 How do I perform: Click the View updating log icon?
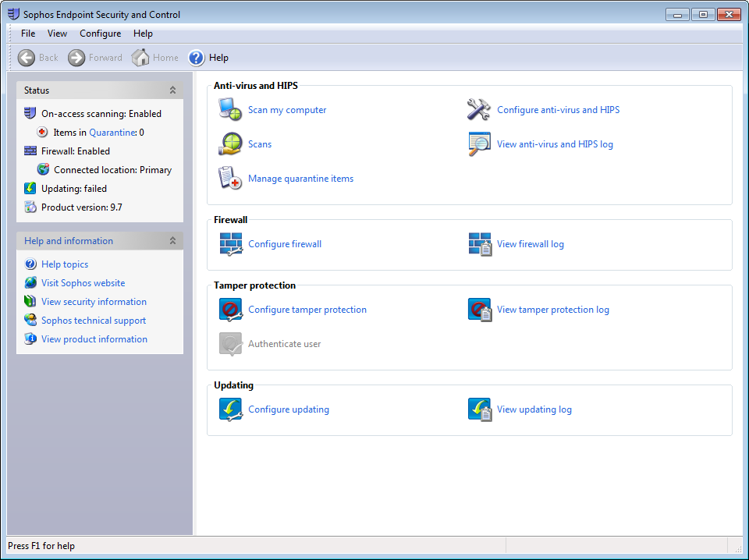(479, 409)
